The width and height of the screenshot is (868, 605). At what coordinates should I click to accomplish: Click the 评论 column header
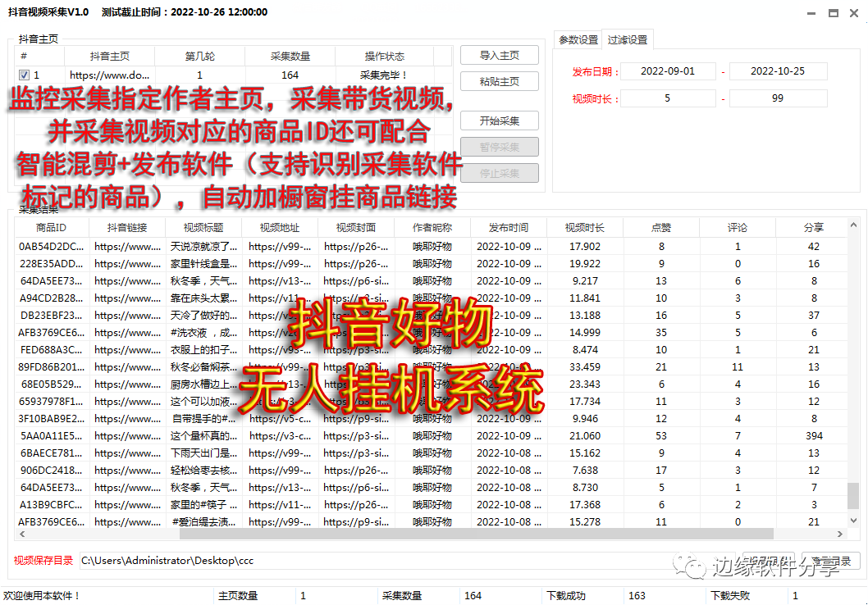pos(738,227)
